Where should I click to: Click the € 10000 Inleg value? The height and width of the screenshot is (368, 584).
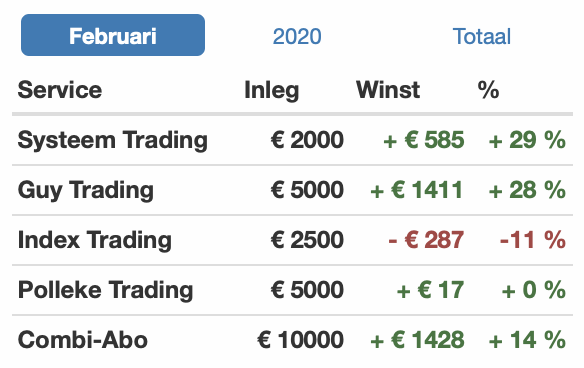301,340
